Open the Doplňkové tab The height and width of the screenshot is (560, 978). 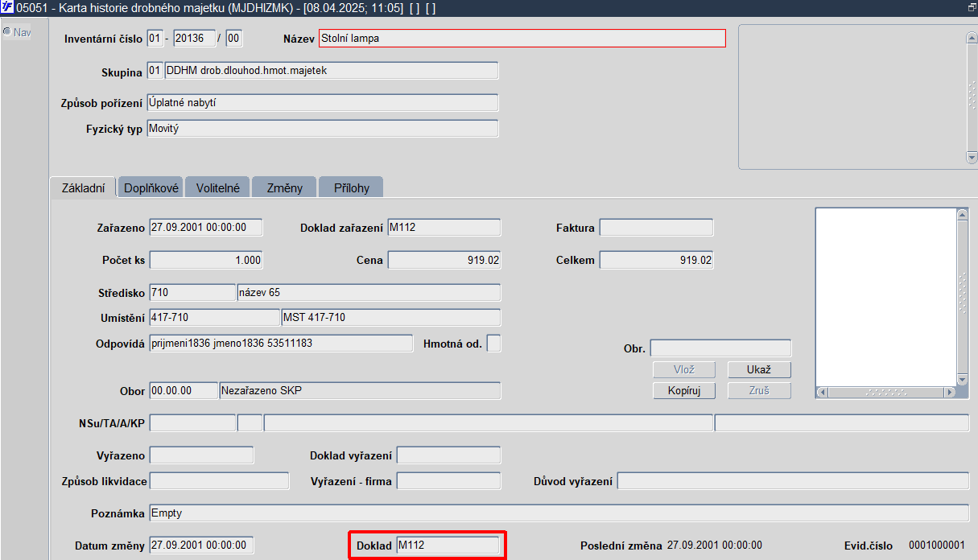click(151, 187)
